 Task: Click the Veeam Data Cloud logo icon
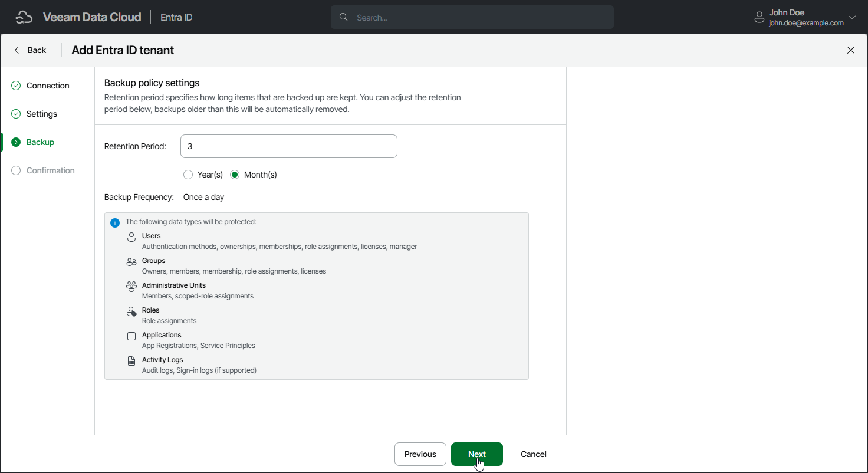(24, 17)
